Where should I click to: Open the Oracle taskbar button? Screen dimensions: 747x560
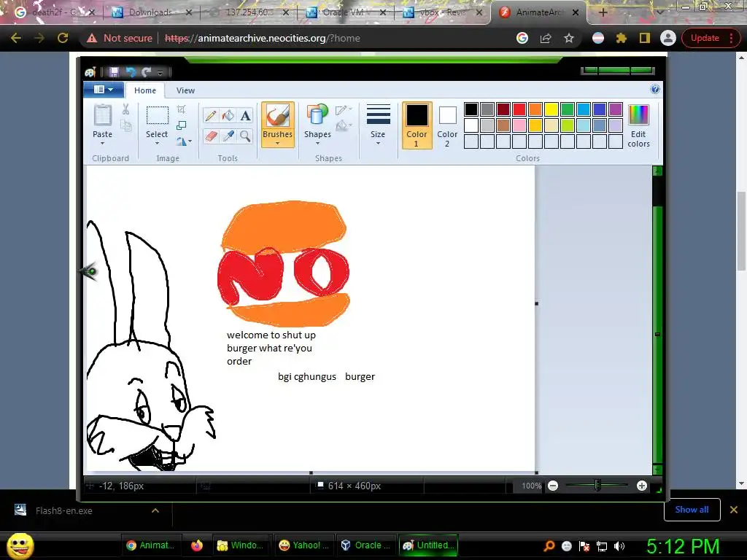point(366,545)
